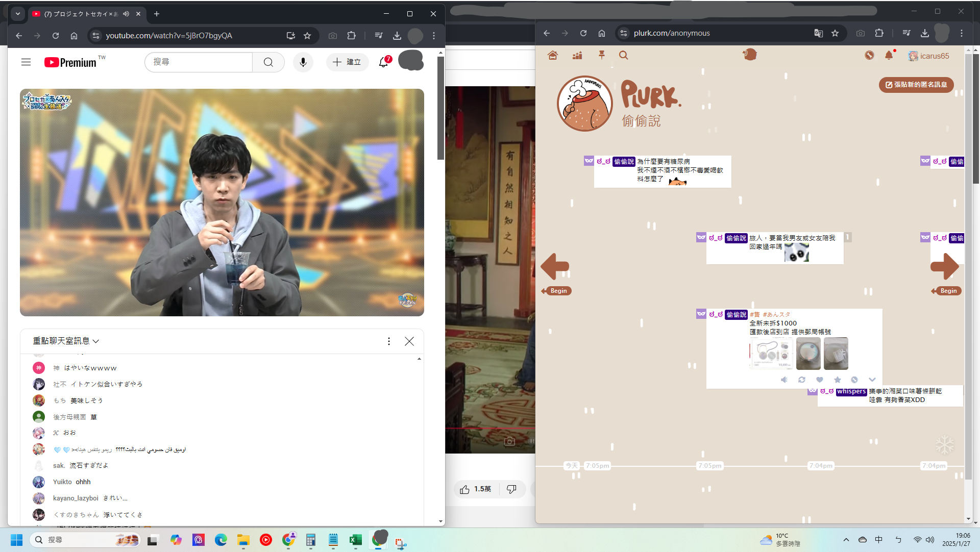The width and height of the screenshot is (980, 552).
Task: Click plurk.com/anonymous address bar
Action: [672, 33]
